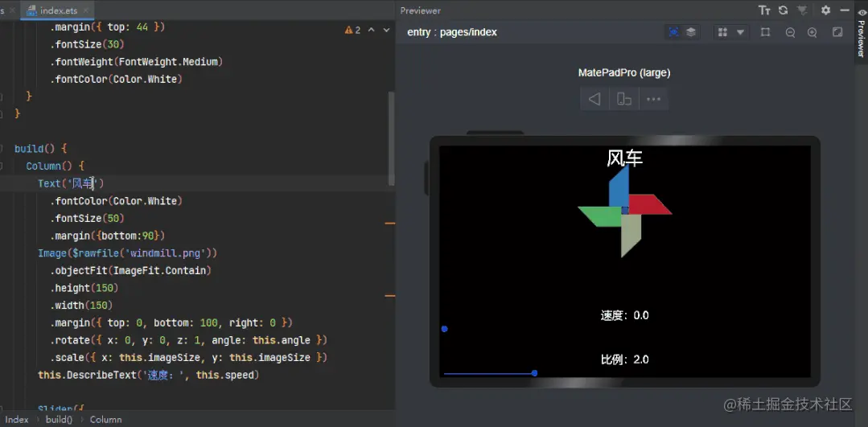This screenshot has width=868, height=427.
Task: Click the 风车 title in the preview
Action: (x=624, y=158)
